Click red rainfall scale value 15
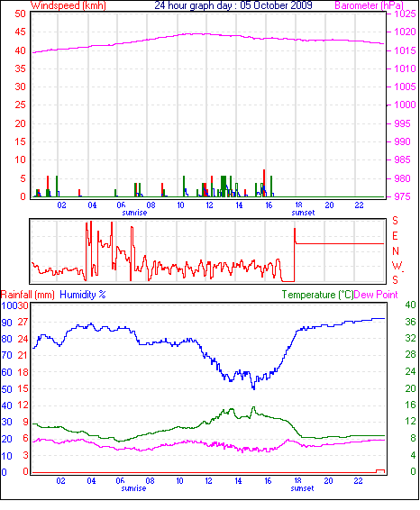Viewport: 420px width, 510px height. coord(23,388)
